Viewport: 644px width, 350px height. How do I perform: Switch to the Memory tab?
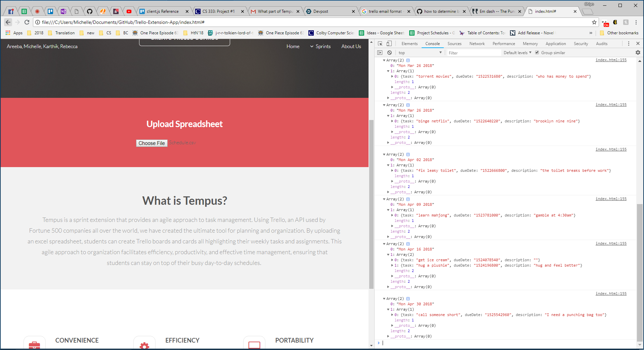[x=530, y=44]
